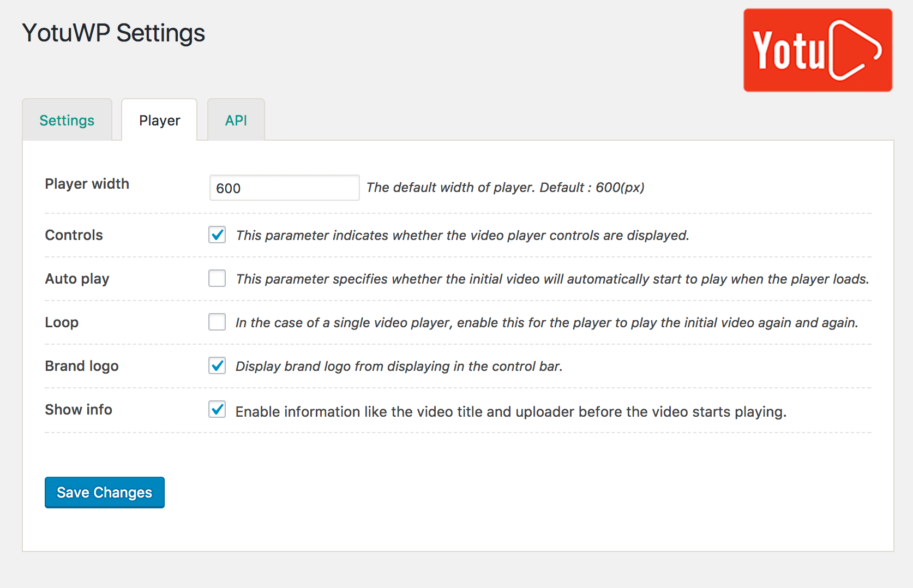
Task: Click the Show info description text
Action: [510, 412]
